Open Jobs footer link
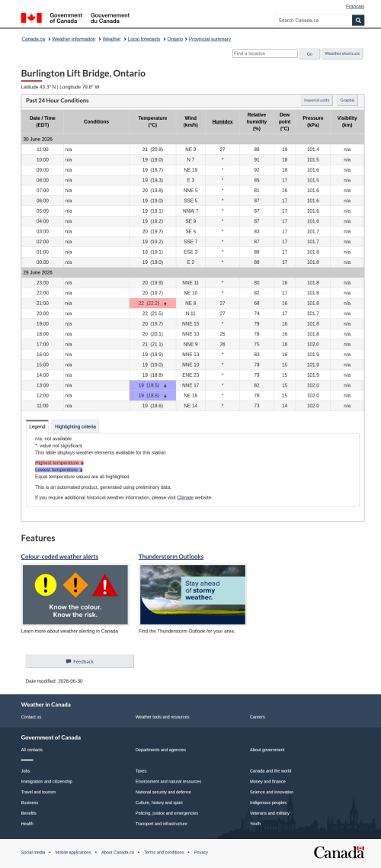 (x=25, y=771)
